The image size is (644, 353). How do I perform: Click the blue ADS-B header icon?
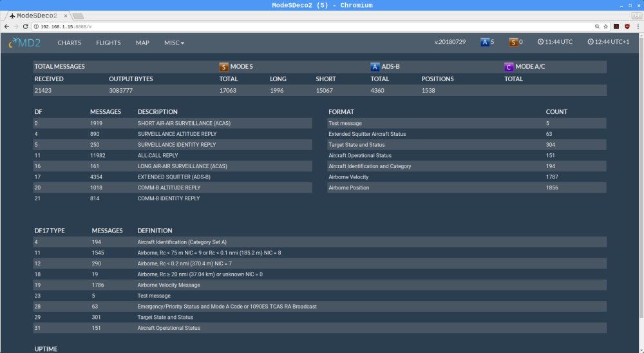pyautogui.click(x=375, y=66)
